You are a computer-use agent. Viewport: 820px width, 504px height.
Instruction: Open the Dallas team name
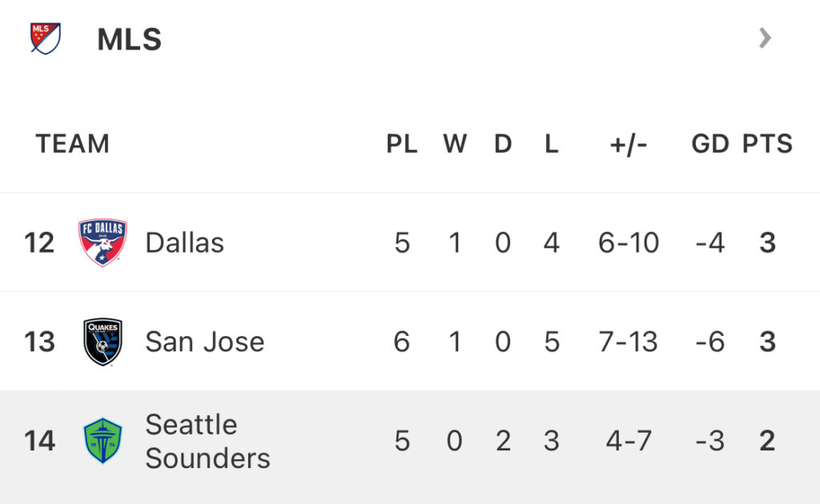pos(185,243)
